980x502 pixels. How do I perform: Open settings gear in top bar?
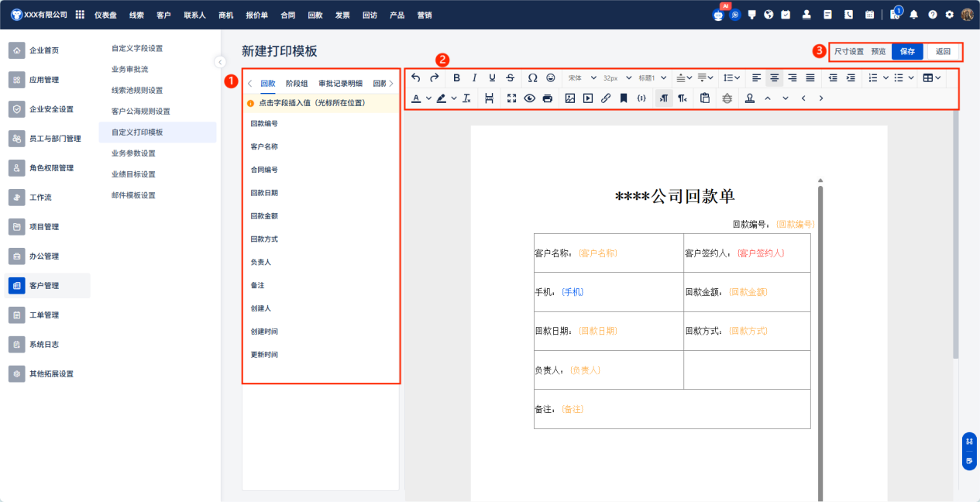[949, 15]
